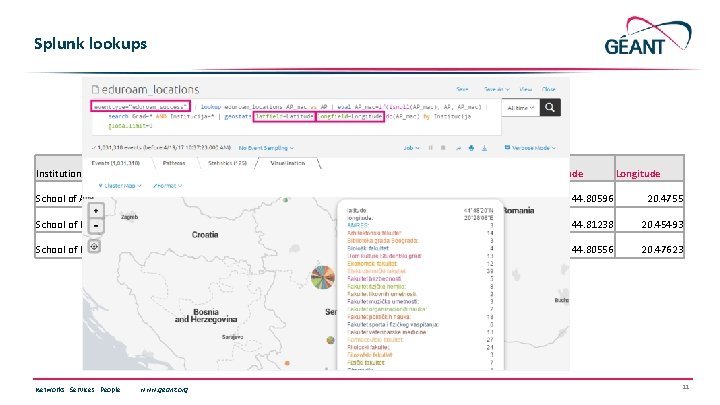Switch to the Patterns tab
Screen dimensions: 720x405
tap(174, 163)
